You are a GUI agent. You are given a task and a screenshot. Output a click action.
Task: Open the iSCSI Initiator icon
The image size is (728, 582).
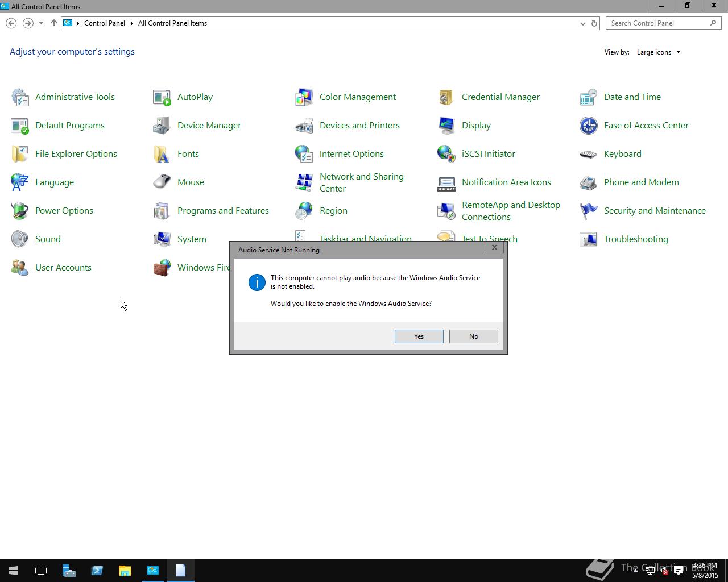(x=446, y=154)
